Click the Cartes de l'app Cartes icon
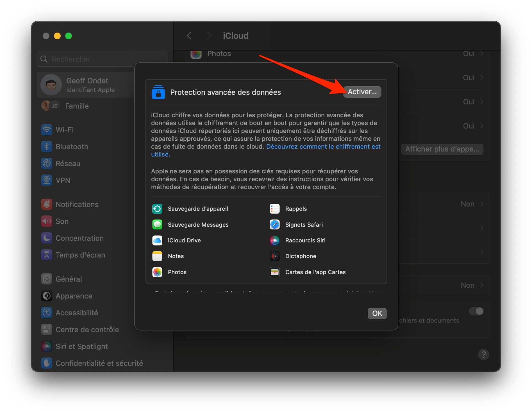This screenshot has height=413, width=532. pyautogui.click(x=275, y=272)
